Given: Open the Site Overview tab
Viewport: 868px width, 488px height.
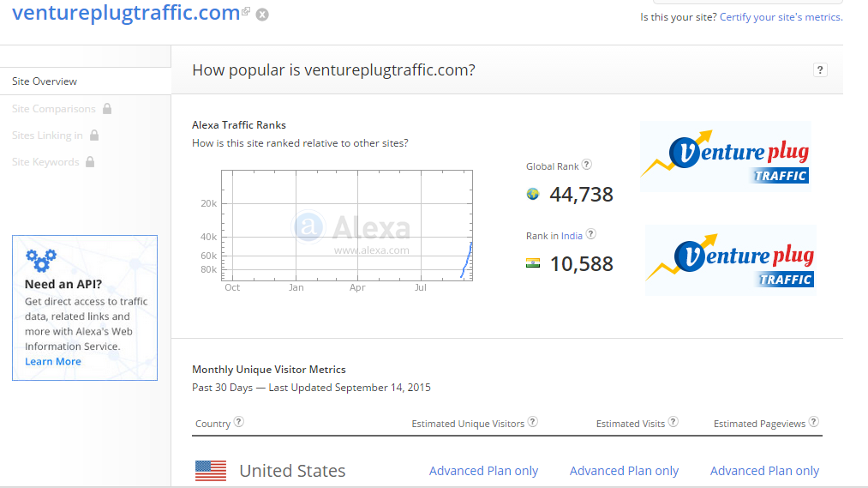Looking at the screenshot, I should [x=45, y=81].
